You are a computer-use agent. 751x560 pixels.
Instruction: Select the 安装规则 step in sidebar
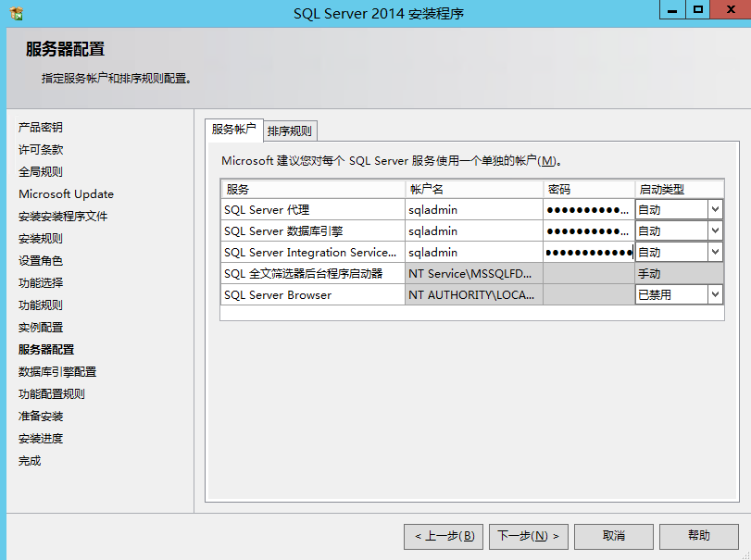[x=41, y=239]
